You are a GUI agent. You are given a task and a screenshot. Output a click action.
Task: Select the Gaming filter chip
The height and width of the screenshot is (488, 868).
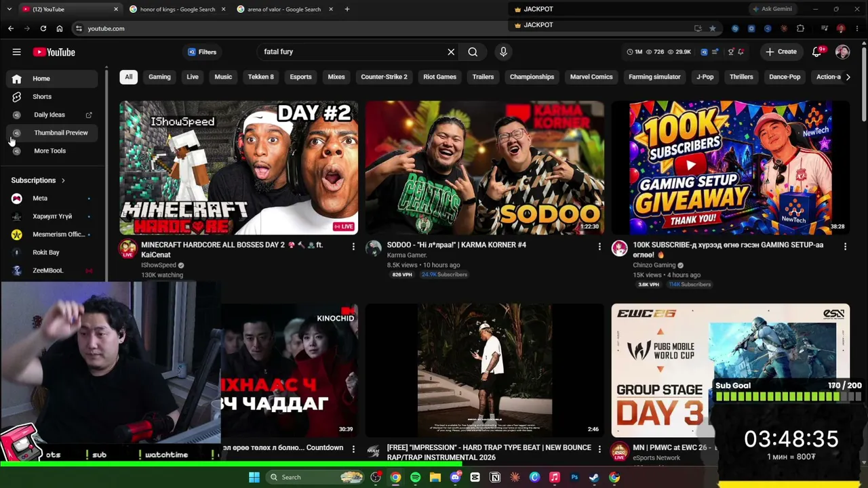coord(159,77)
